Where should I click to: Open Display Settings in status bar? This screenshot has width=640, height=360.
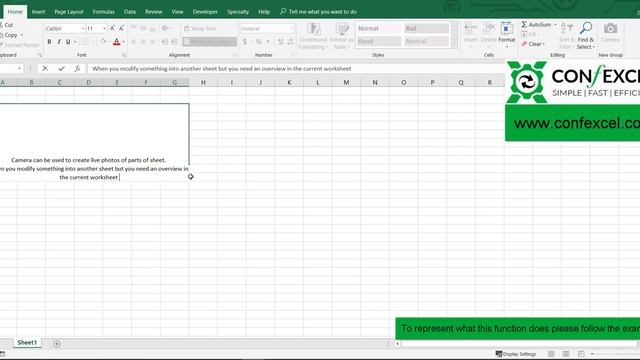(x=516, y=354)
